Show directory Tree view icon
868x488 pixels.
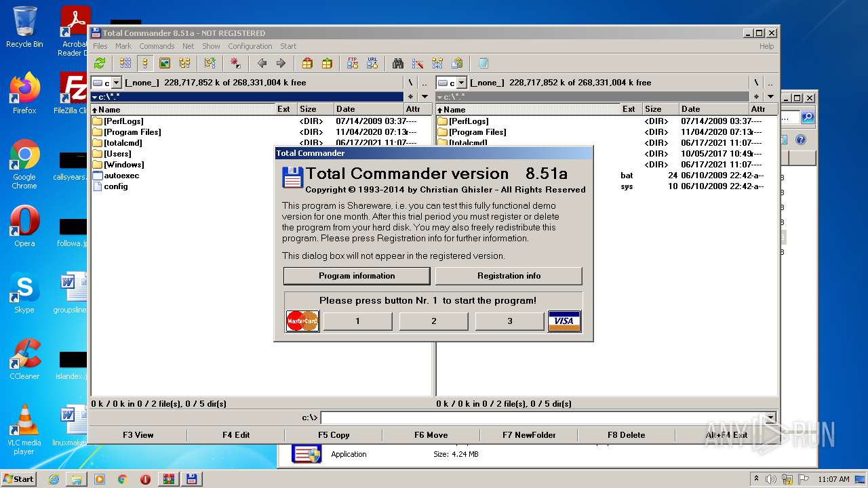coord(184,63)
